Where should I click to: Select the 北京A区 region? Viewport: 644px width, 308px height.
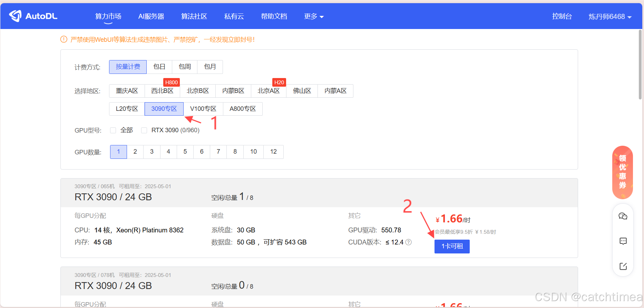[x=269, y=91]
